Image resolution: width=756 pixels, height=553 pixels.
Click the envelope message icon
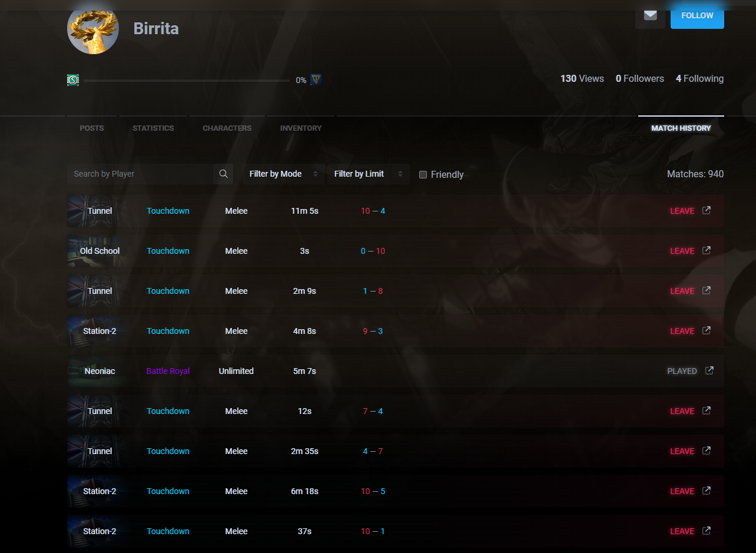tap(650, 15)
